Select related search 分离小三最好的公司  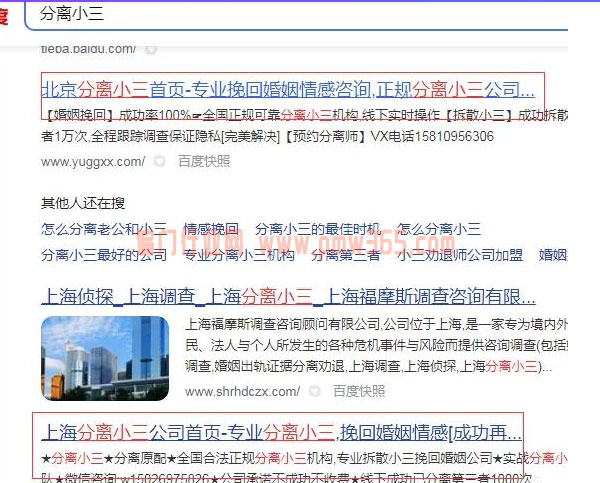click(104, 255)
